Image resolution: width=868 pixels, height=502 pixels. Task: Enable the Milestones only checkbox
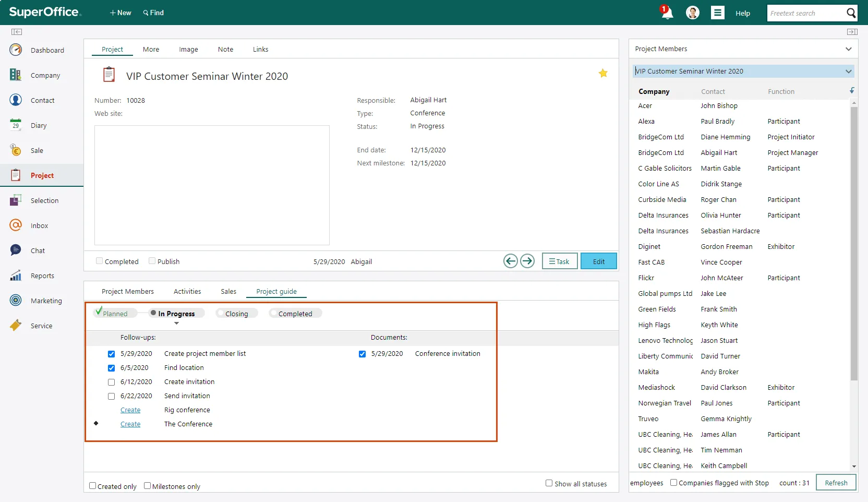[x=147, y=486]
